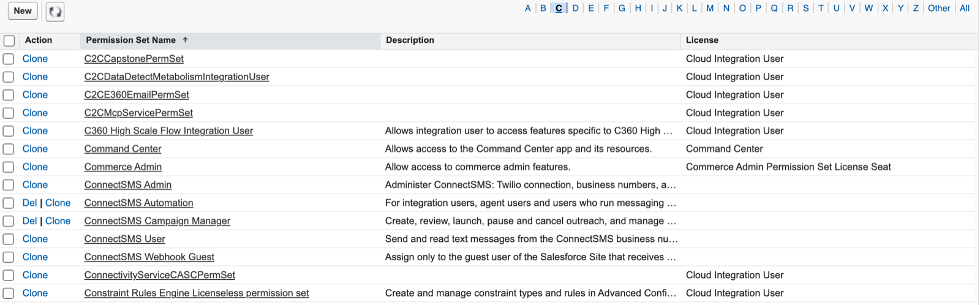Check the C2CMcpServicePermSet checkbox
The image size is (980, 305).
(x=9, y=113)
